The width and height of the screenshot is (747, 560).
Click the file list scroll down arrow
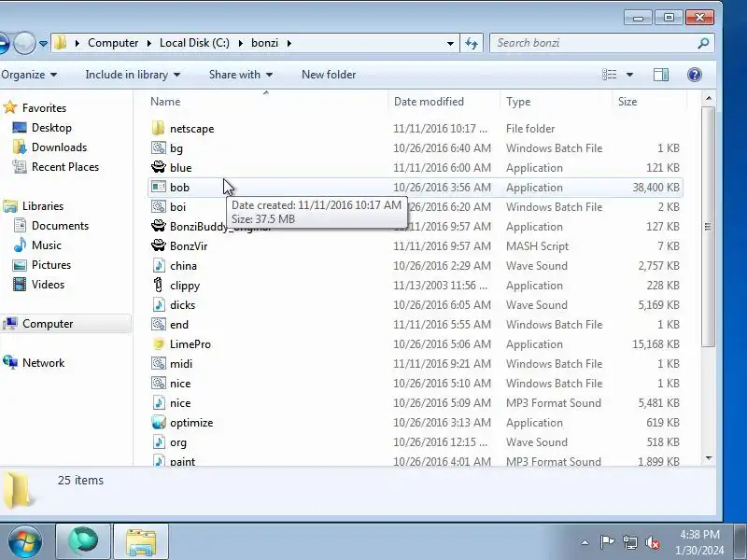tap(709, 458)
